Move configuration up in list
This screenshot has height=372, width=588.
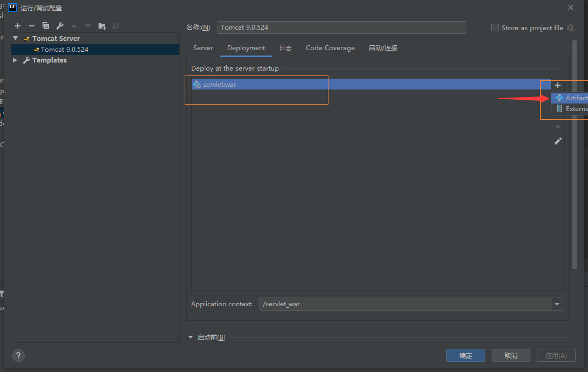tap(74, 26)
